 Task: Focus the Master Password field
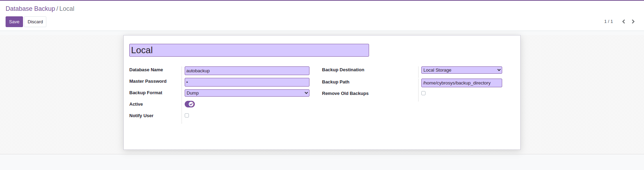point(247,82)
